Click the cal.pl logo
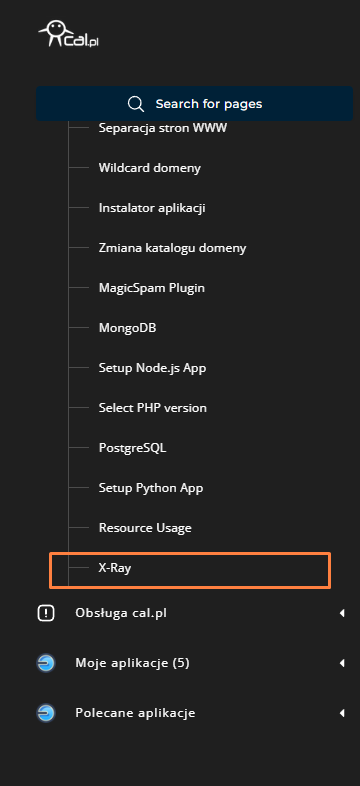This screenshot has height=786, width=360. point(69,34)
